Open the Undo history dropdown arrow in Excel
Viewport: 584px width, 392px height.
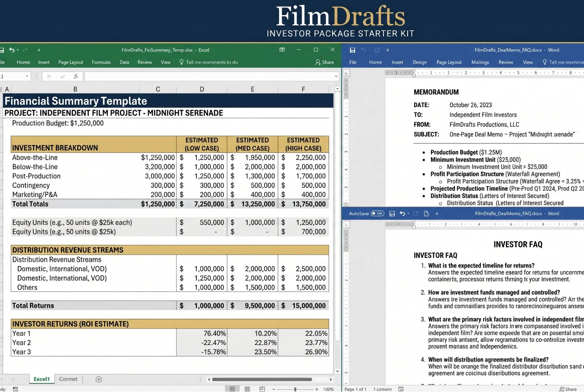18,50
